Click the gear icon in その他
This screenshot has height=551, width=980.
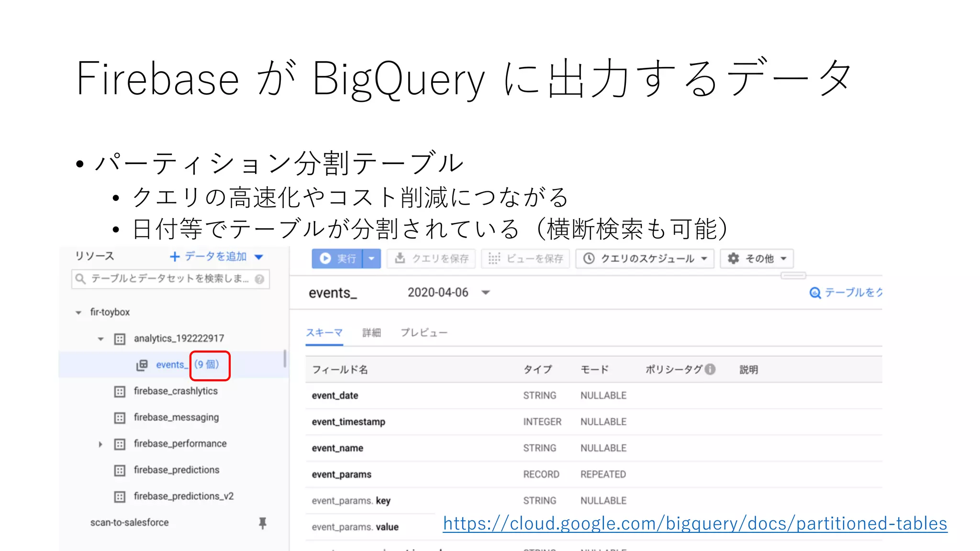click(x=734, y=259)
